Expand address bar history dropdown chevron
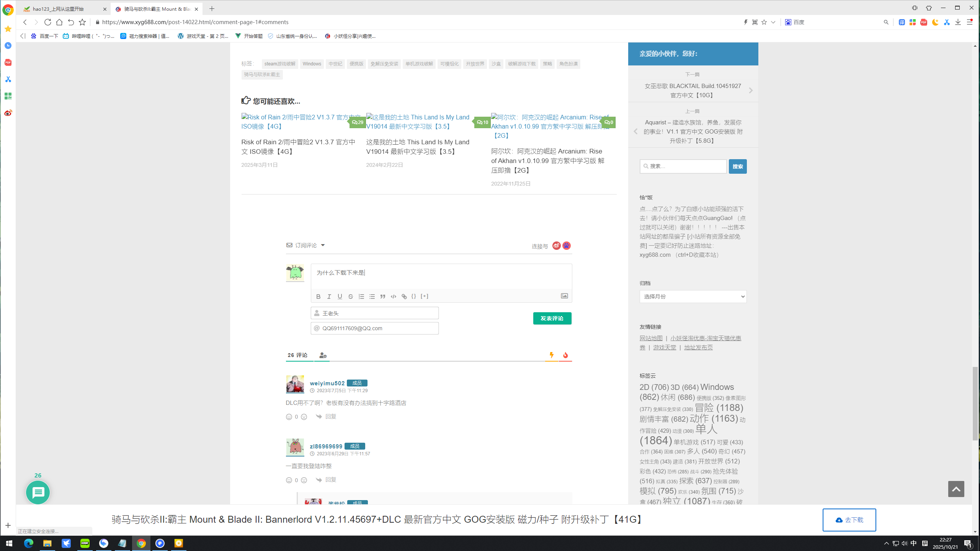The height and width of the screenshot is (551, 980). [773, 22]
